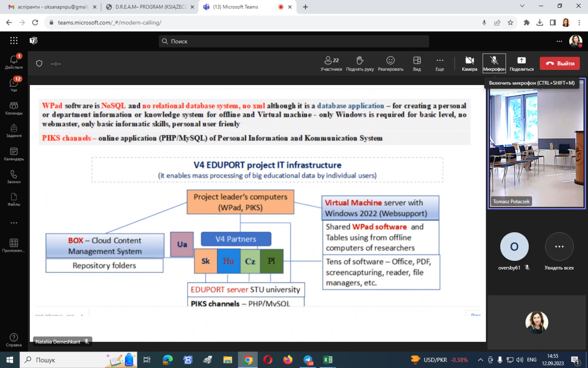Open the Задания section in Teams sidebar
Viewport: 588px width, 368px height.
14,131
